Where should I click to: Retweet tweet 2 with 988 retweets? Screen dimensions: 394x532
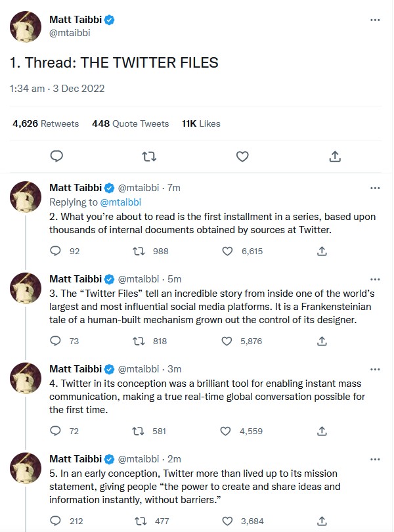(138, 251)
